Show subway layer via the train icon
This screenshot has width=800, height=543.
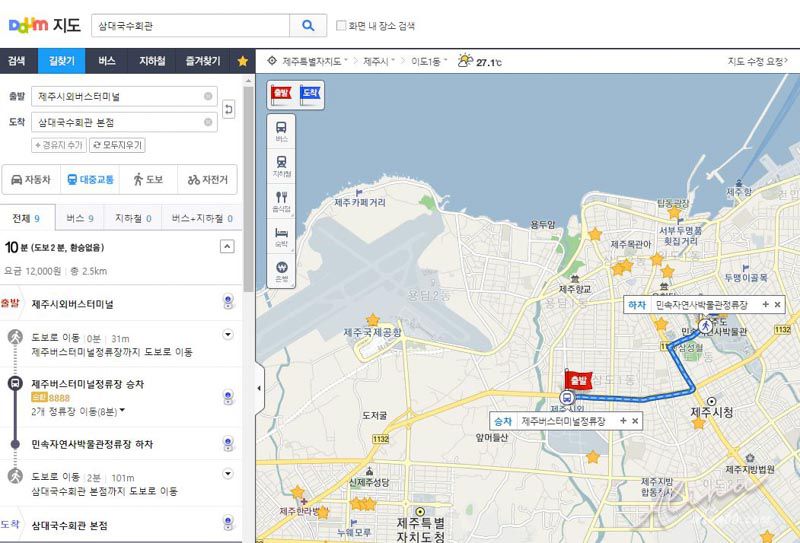click(x=281, y=166)
